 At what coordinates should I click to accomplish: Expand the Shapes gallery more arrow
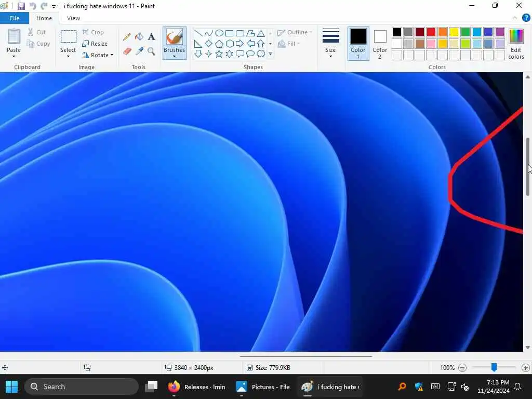[270, 54]
